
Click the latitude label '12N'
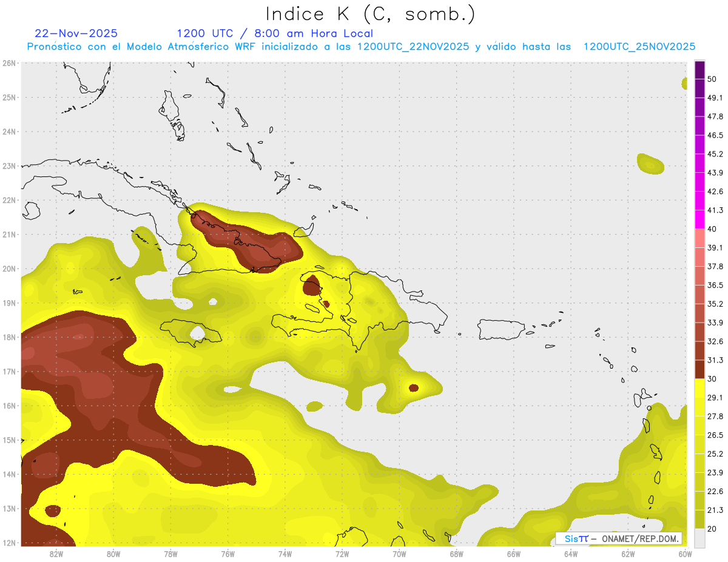coord(8,543)
